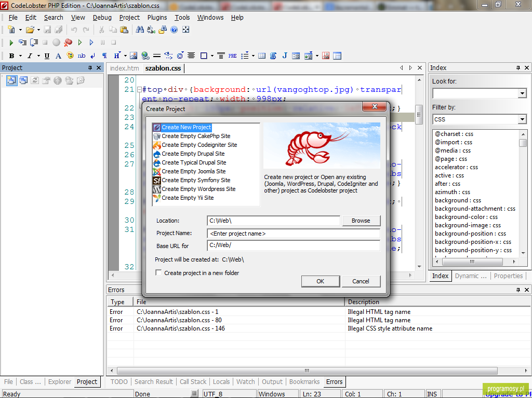
Task: Open the Debug menu
Action: (102, 18)
